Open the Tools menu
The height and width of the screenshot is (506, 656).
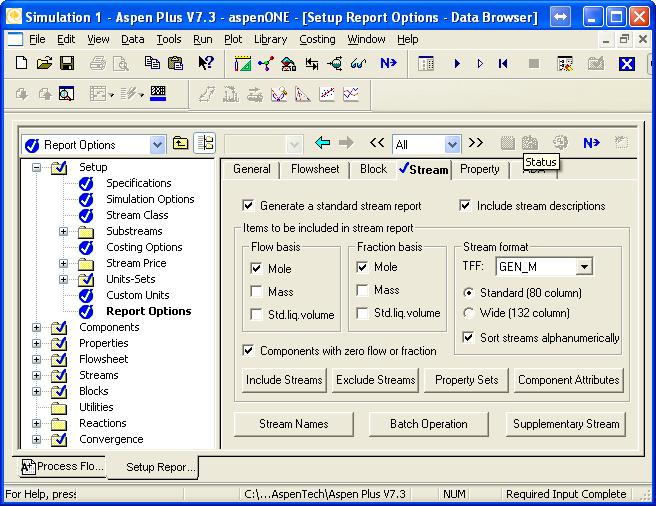pyautogui.click(x=169, y=39)
